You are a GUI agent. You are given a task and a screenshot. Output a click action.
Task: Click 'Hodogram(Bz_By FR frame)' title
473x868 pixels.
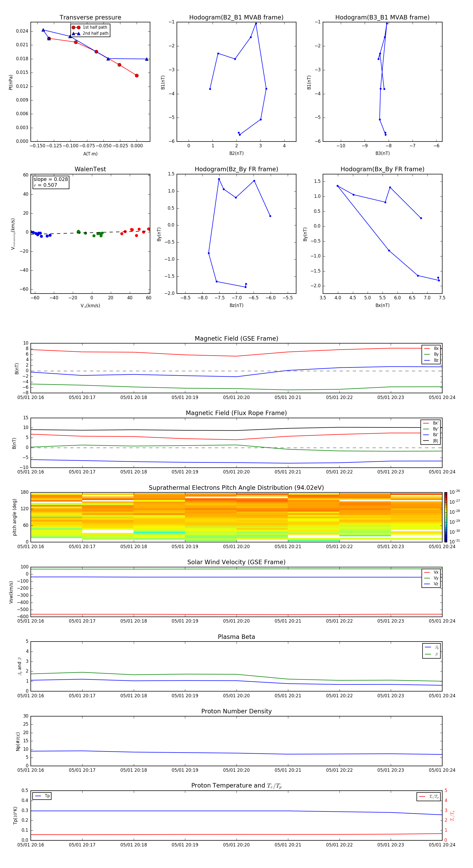(x=236, y=169)
